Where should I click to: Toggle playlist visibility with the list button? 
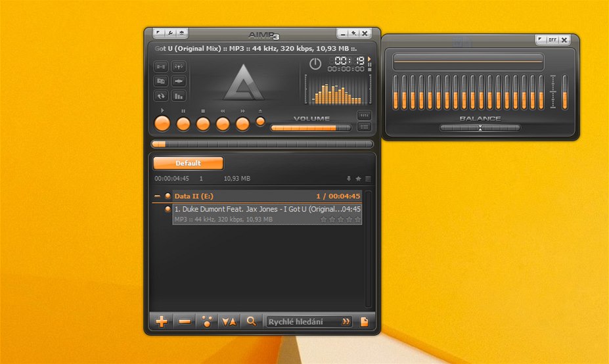pyautogui.click(x=364, y=127)
